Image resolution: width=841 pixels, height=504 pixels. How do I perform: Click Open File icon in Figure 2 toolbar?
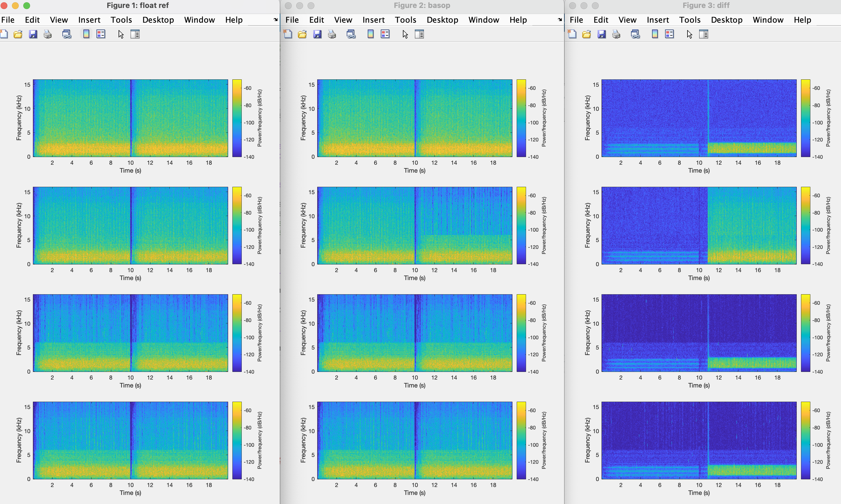pyautogui.click(x=302, y=34)
